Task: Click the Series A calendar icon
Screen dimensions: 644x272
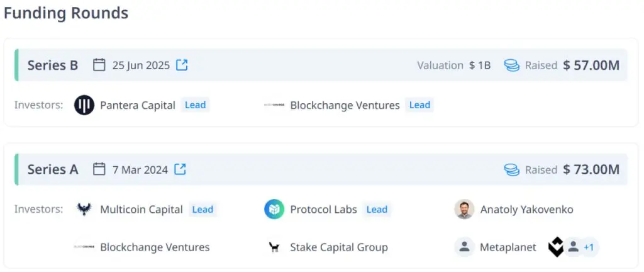Action: 99,169
